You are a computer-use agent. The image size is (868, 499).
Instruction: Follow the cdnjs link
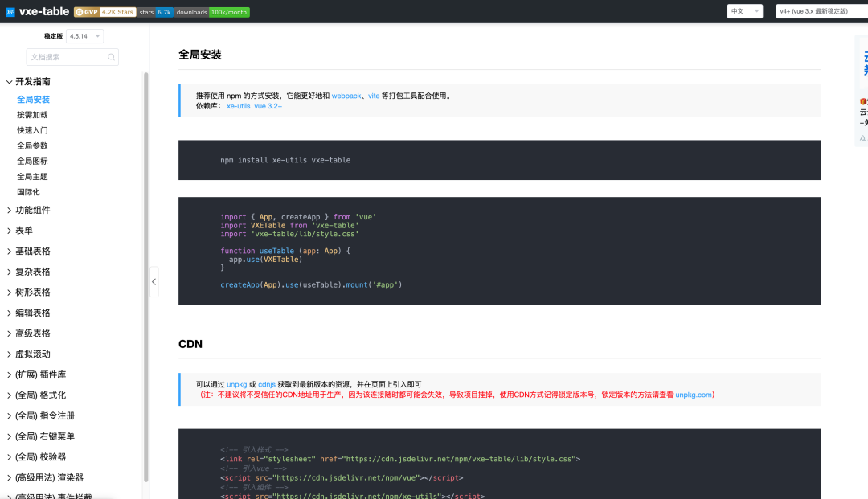[x=266, y=384]
